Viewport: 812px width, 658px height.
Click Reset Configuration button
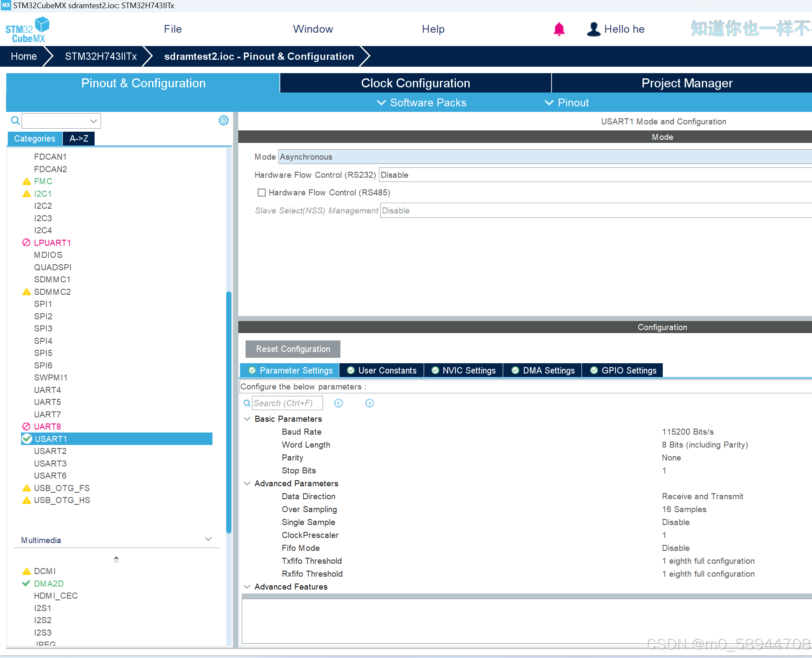click(293, 349)
